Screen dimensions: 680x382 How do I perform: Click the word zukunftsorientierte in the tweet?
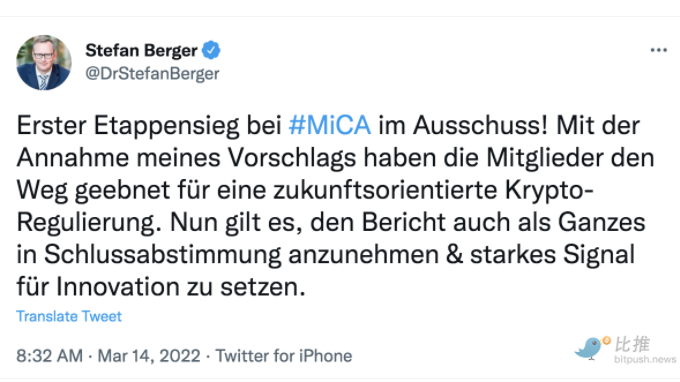pos(385,190)
